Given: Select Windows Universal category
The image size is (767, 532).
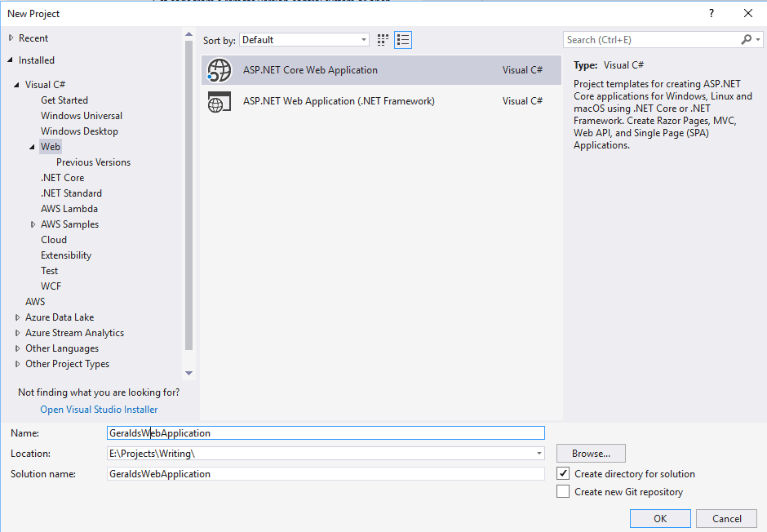Looking at the screenshot, I should click(x=82, y=116).
